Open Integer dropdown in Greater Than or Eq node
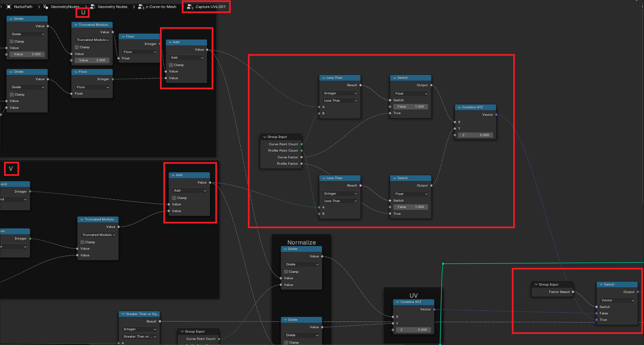The image size is (644, 345). (139, 329)
